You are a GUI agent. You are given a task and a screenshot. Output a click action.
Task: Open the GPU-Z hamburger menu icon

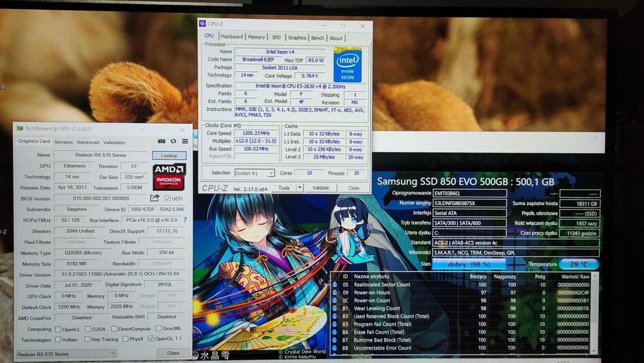point(185,141)
